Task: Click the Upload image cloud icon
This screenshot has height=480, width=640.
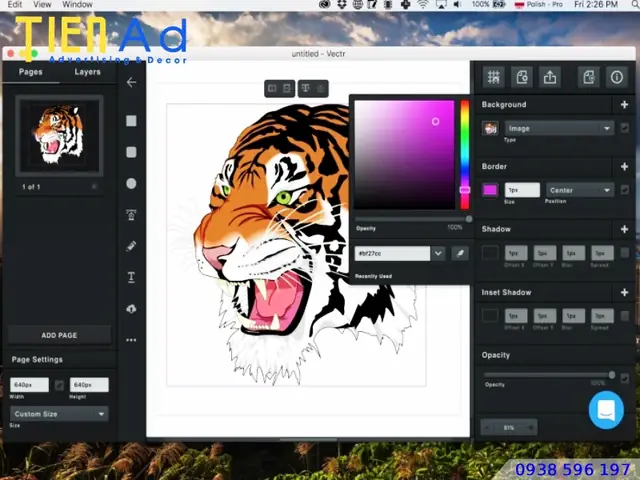Action: coord(131,309)
